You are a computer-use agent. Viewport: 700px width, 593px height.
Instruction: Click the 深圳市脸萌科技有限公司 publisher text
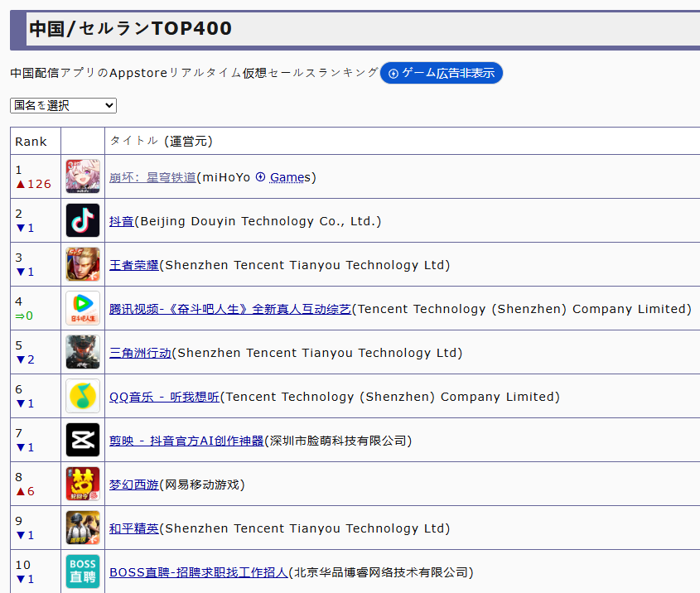point(338,441)
